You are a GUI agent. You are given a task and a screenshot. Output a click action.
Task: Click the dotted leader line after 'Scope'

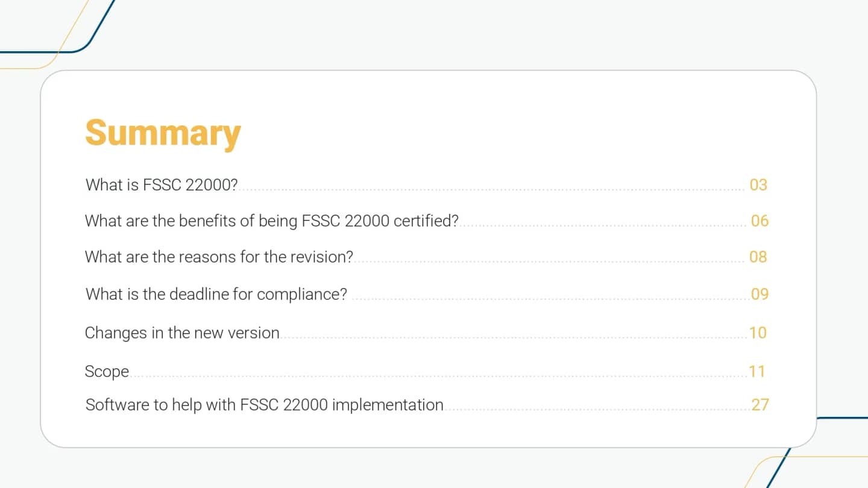[x=437, y=377]
